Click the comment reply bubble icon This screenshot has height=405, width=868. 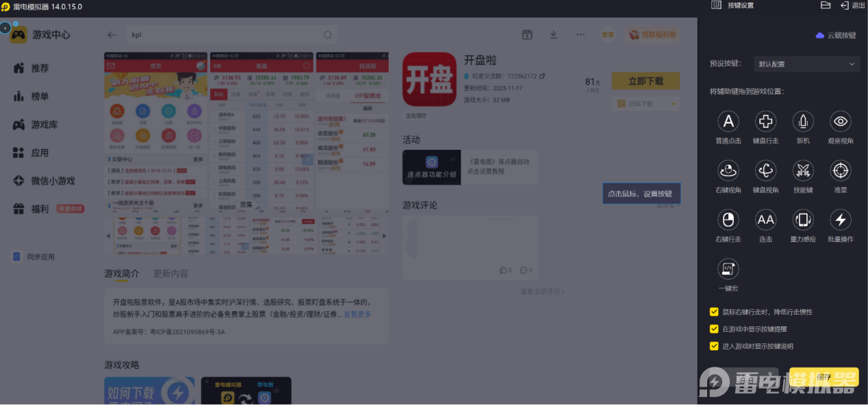[523, 270]
